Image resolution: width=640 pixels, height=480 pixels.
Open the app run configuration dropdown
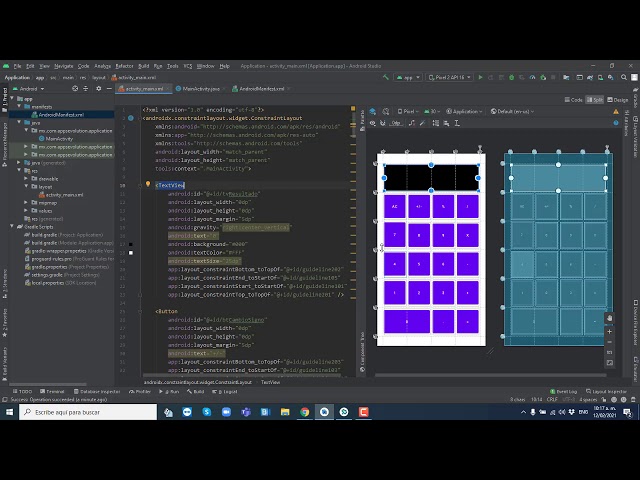tap(407, 77)
